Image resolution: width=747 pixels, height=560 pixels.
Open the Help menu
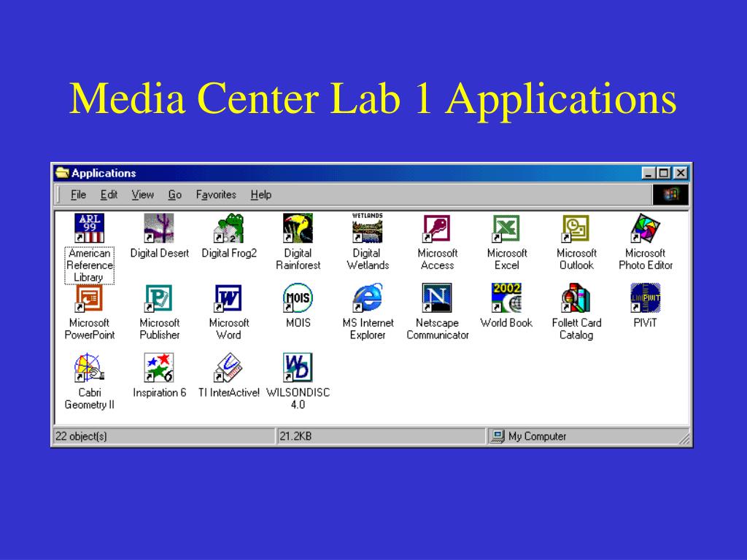(261, 194)
